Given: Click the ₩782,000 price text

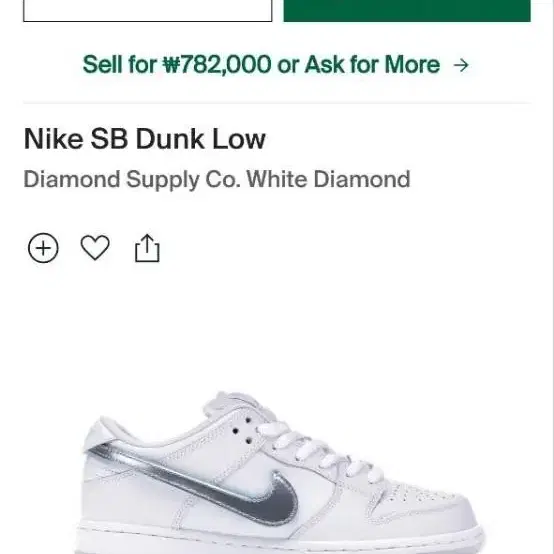Looking at the screenshot, I should point(217,65).
